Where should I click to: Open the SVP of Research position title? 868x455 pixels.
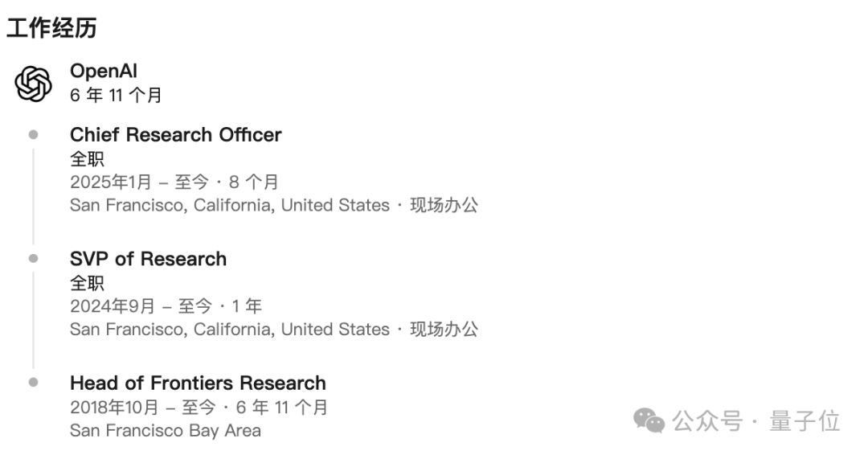[x=149, y=259]
